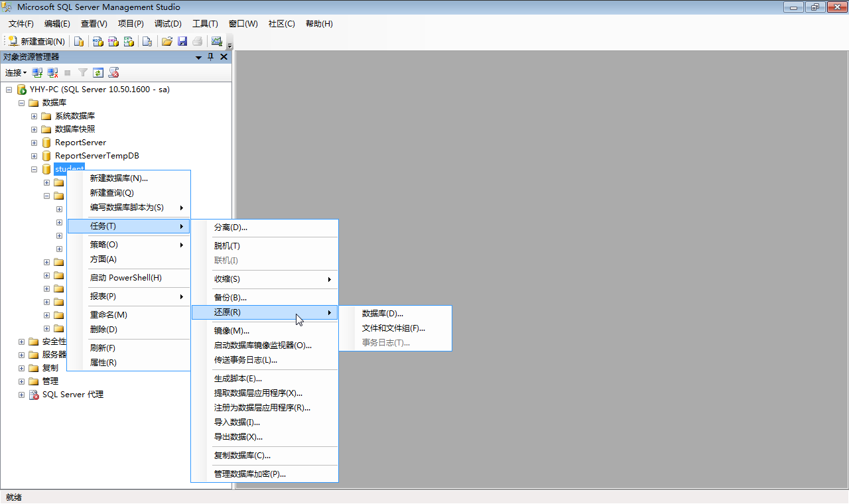Open the Object Explorer window position dropdown
Viewport: 849px width, 504px height.
click(198, 57)
